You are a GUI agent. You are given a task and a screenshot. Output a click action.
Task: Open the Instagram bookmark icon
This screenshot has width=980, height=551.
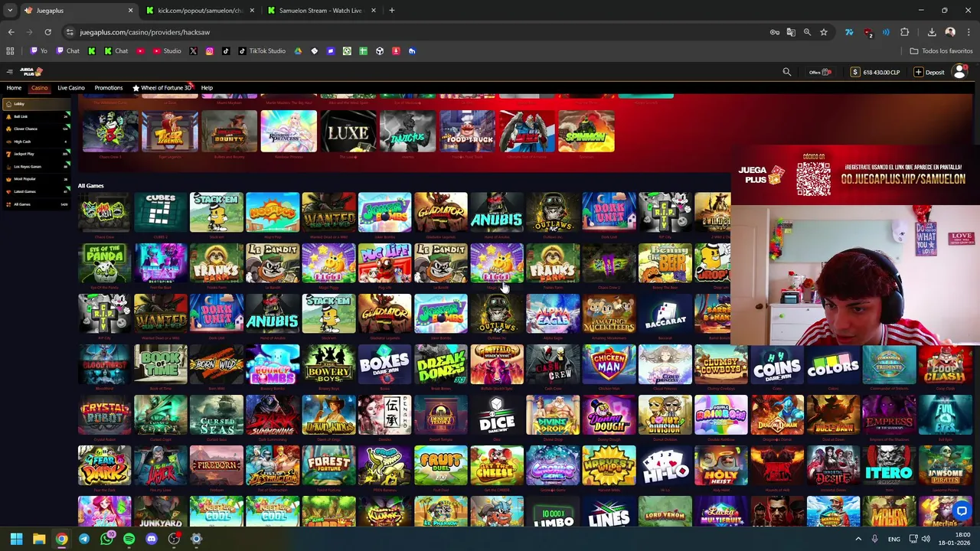click(x=209, y=51)
